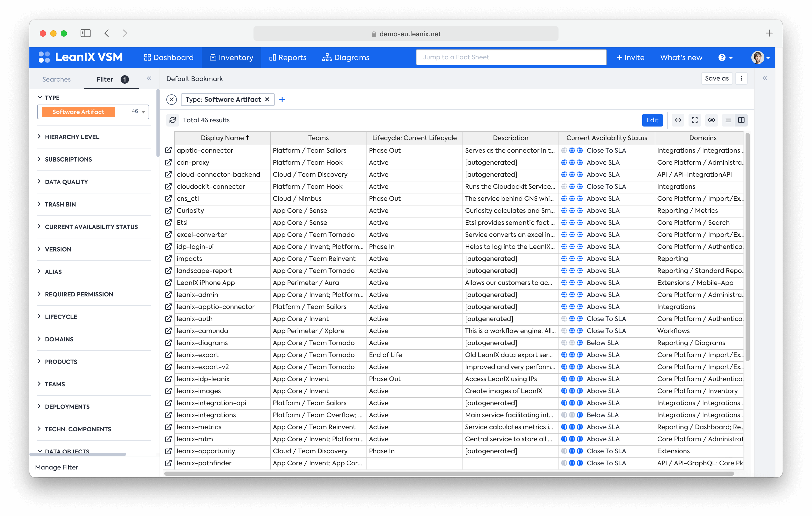Go to the Dashboard

coord(169,58)
